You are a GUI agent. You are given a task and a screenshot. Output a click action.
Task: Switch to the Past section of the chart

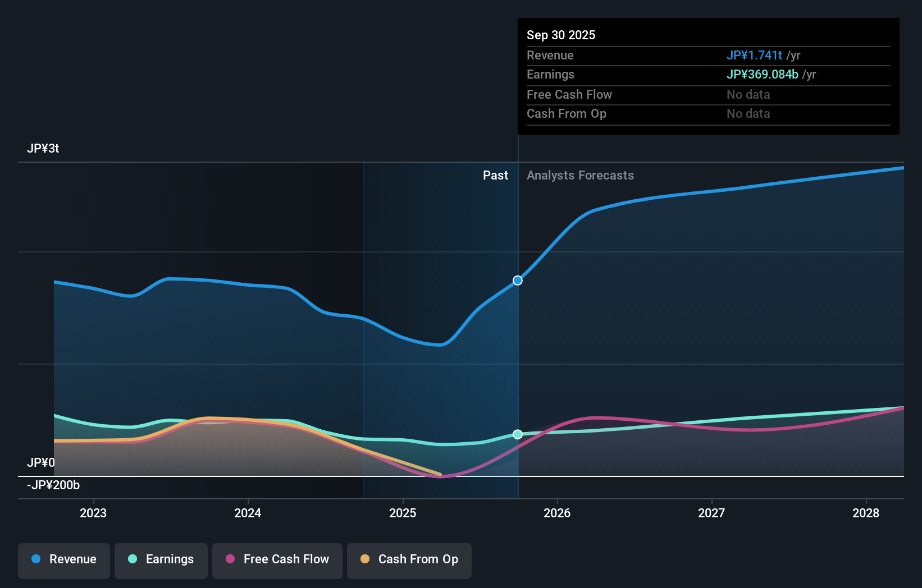coord(495,175)
